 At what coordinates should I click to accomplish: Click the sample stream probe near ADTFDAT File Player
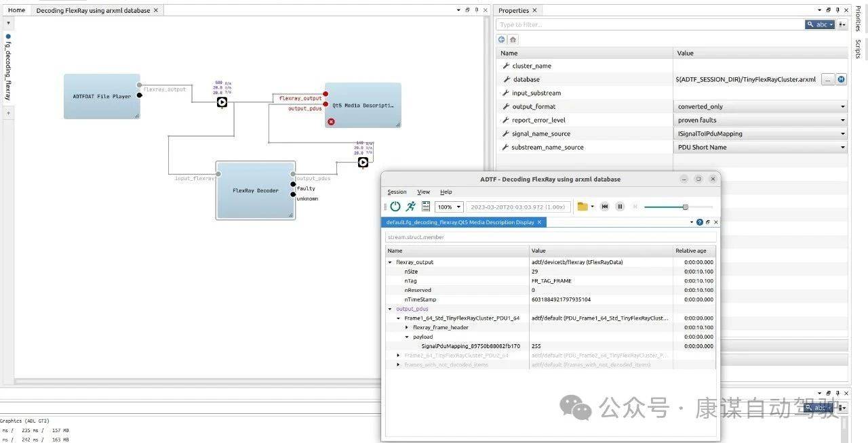222,102
